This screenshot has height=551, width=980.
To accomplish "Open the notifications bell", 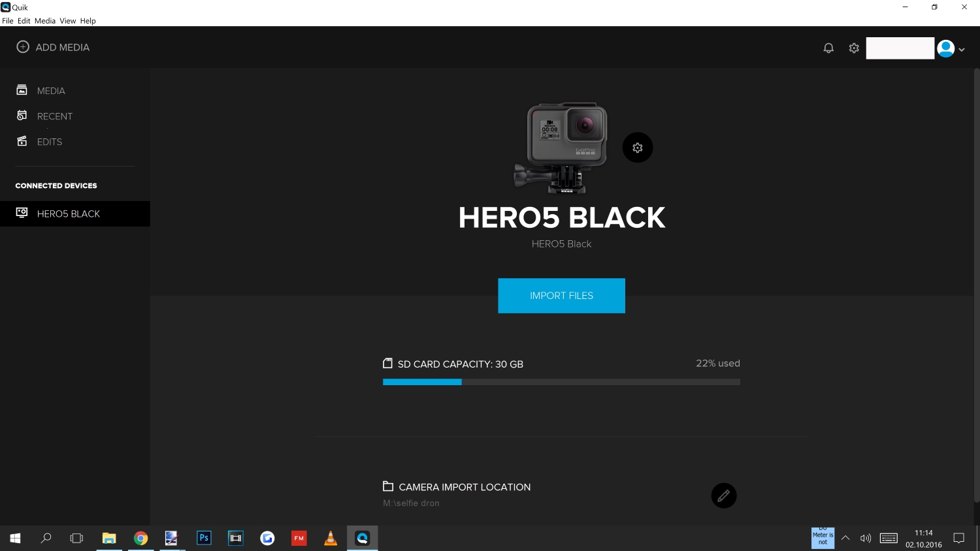I will (828, 48).
